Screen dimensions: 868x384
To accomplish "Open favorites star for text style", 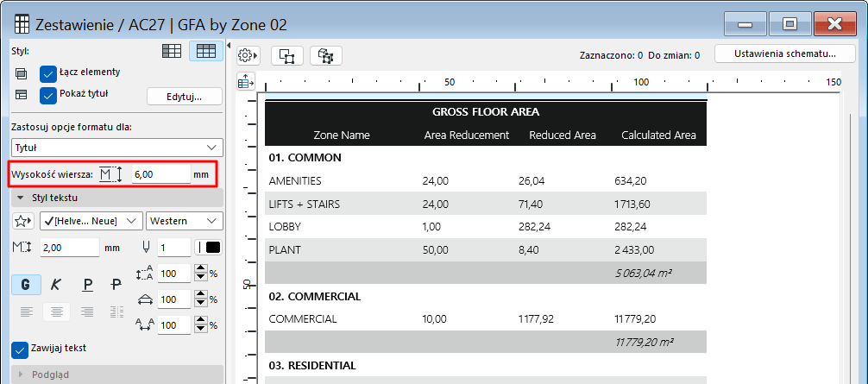I will click(x=23, y=221).
